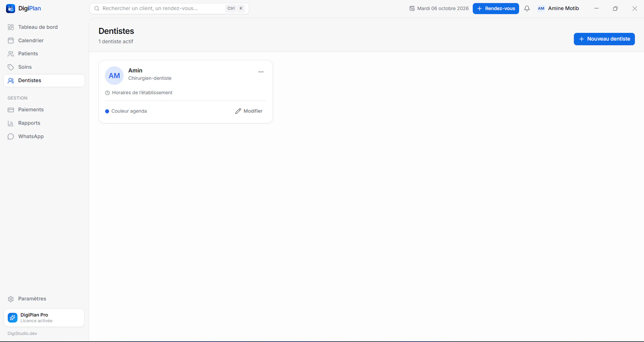Click 'Horaires de l'établissement' text
Viewport: 644px width, 342px height.
tap(142, 93)
